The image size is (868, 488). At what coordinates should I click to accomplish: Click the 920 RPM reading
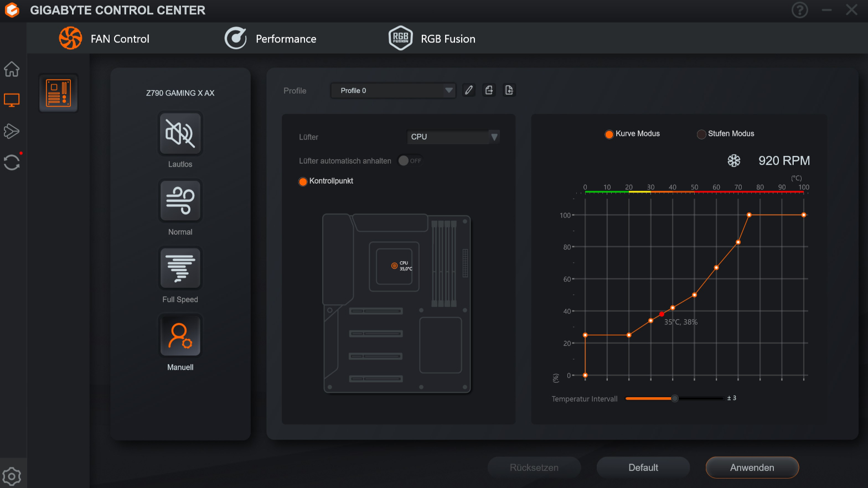pos(784,161)
